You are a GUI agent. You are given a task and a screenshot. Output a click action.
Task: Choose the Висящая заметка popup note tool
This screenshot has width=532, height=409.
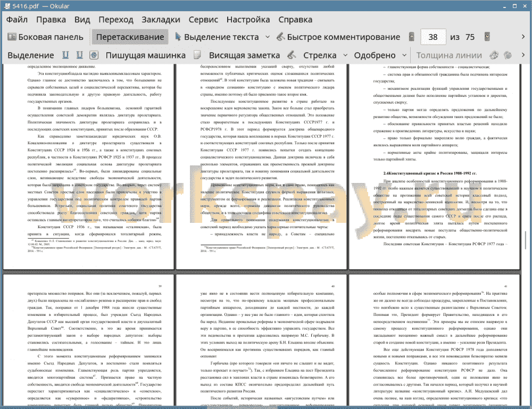pyautogui.click(x=244, y=55)
